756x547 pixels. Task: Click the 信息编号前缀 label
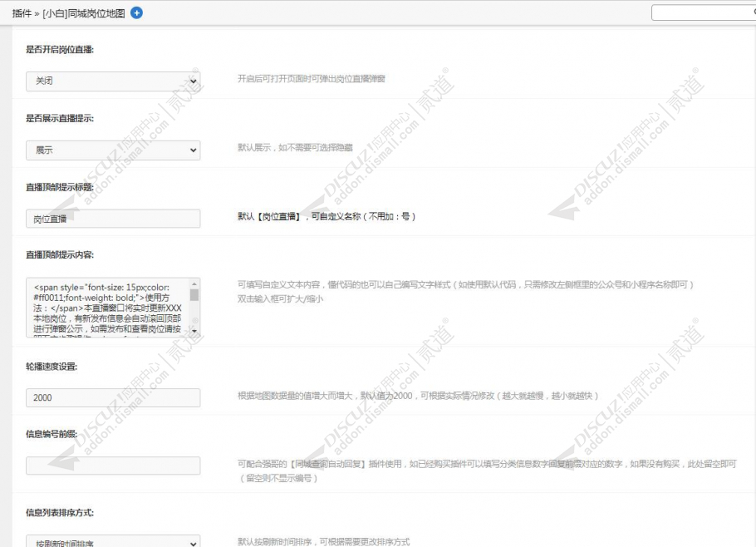pyautogui.click(x=52, y=434)
